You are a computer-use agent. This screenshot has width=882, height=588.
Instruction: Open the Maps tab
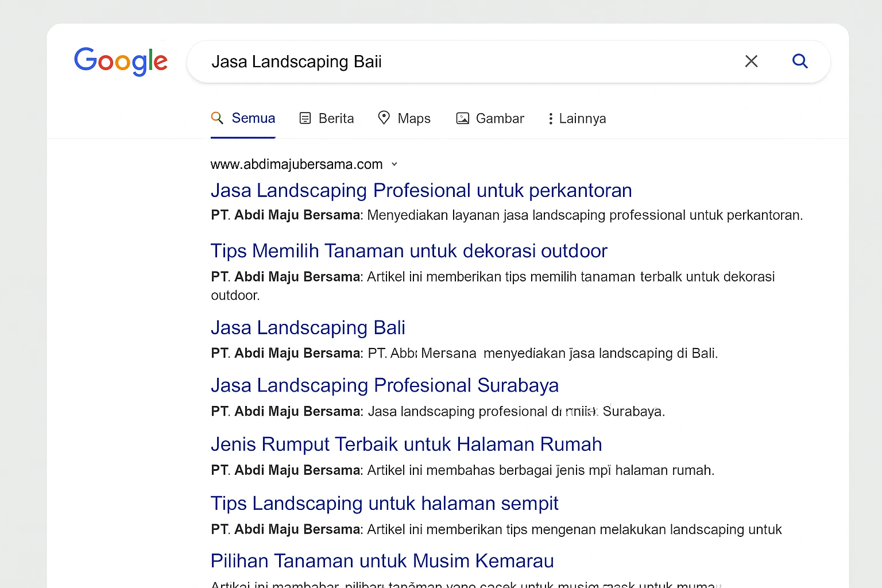coord(414,118)
